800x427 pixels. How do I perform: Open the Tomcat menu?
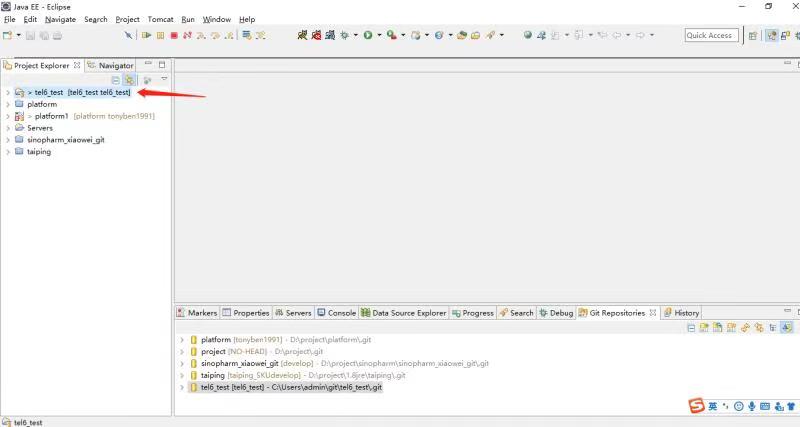[160, 19]
